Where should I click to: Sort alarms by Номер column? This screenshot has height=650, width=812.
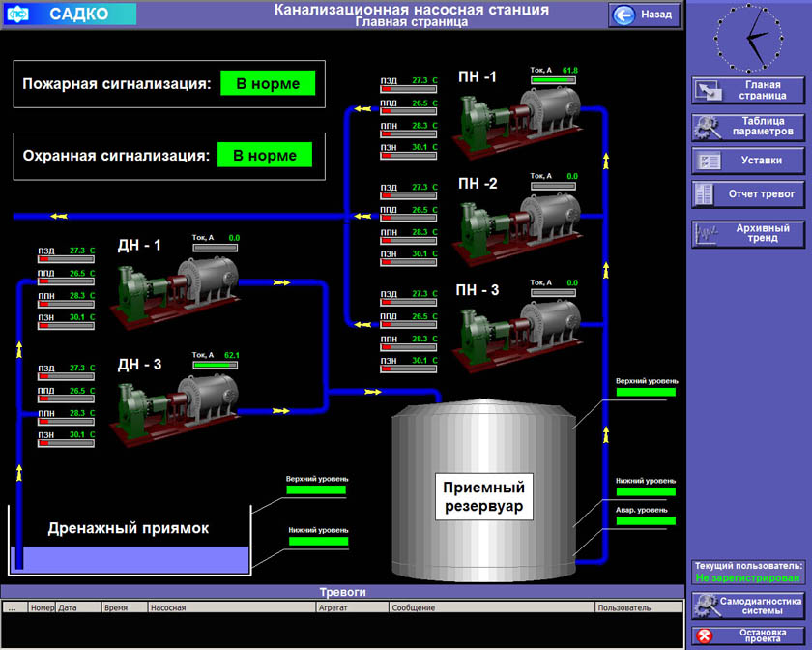[42, 607]
